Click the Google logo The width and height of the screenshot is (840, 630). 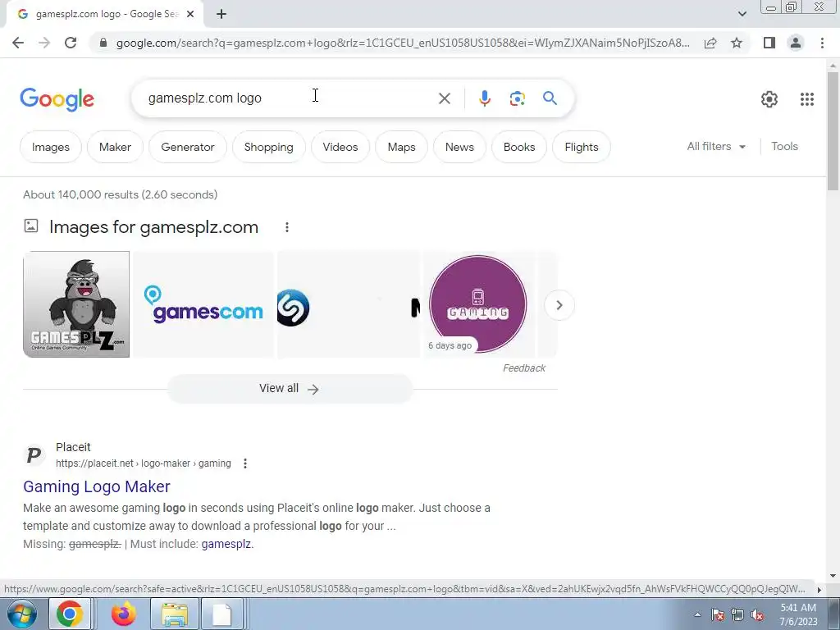[57, 99]
